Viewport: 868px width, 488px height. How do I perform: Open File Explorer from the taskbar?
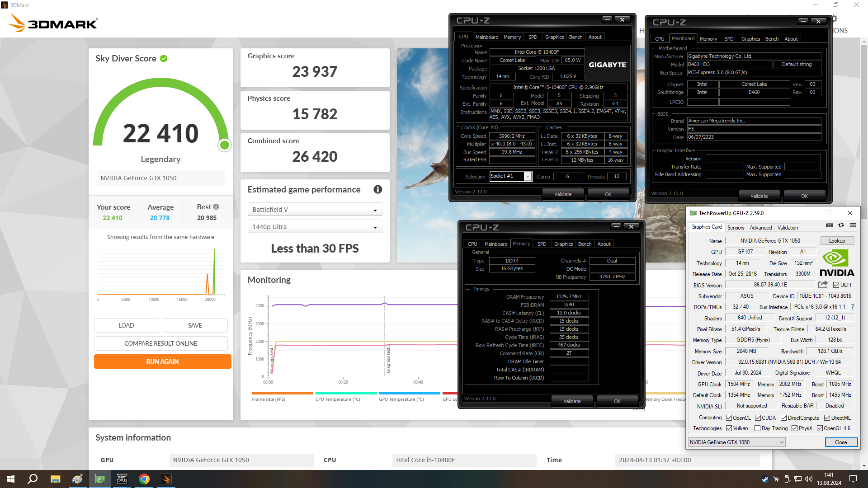coord(55,479)
